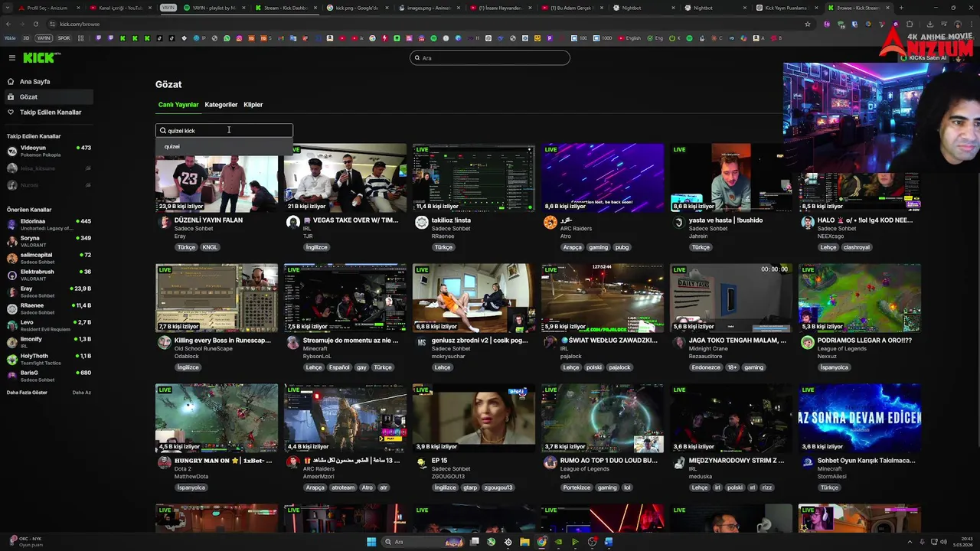Expand list with Daha Fazla Göster
The image size is (980, 551).
coord(27,393)
